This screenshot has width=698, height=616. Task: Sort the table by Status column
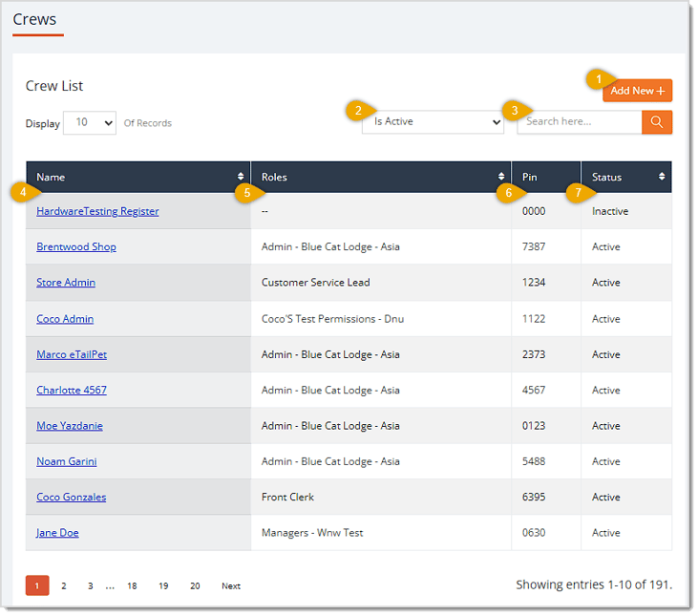662,177
